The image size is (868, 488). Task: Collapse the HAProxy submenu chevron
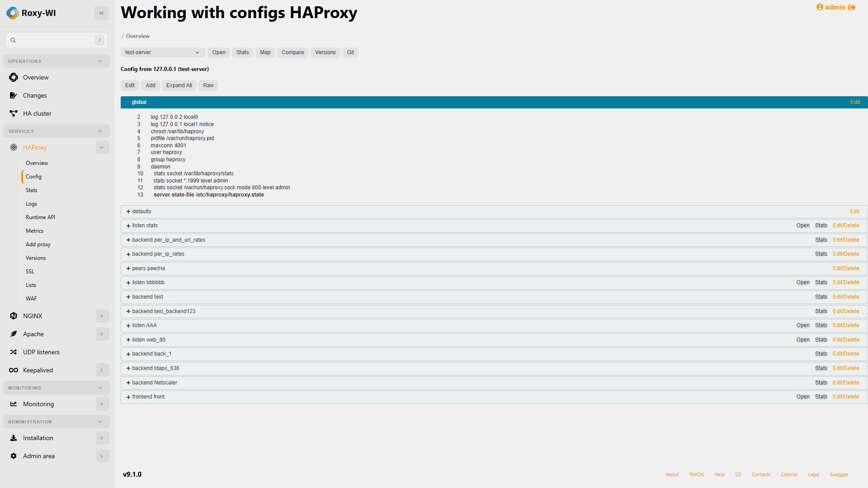point(102,147)
